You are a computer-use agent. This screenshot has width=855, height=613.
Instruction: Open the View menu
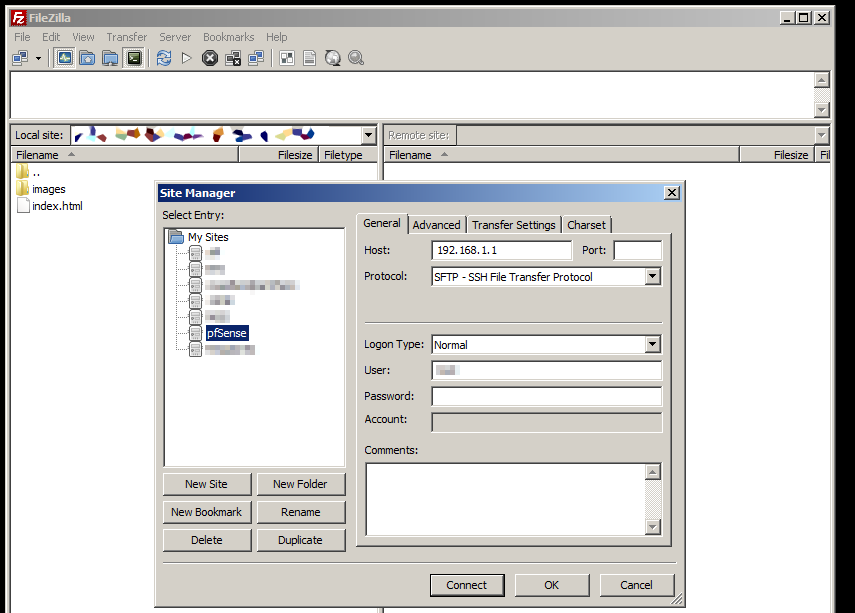coord(83,37)
